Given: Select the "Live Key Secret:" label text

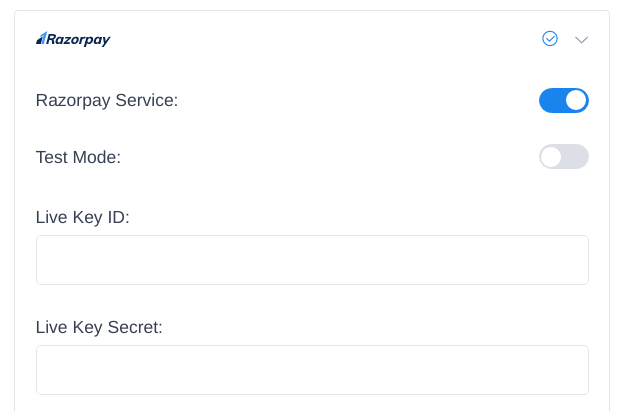Looking at the screenshot, I should [99, 327].
